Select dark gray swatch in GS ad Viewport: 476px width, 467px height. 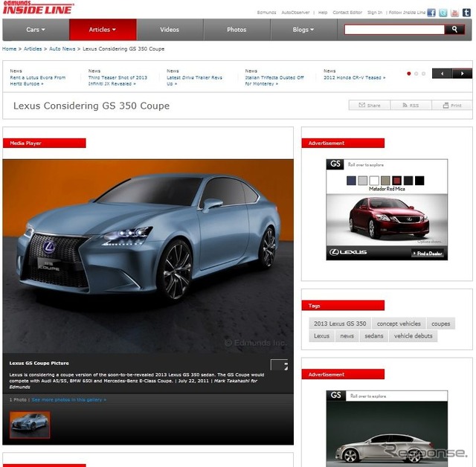click(x=408, y=181)
